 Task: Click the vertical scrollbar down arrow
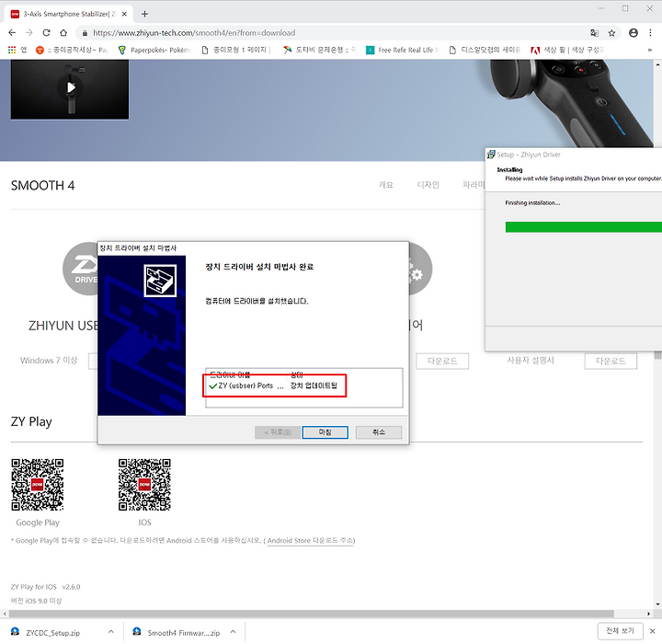[x=657, y=604]
